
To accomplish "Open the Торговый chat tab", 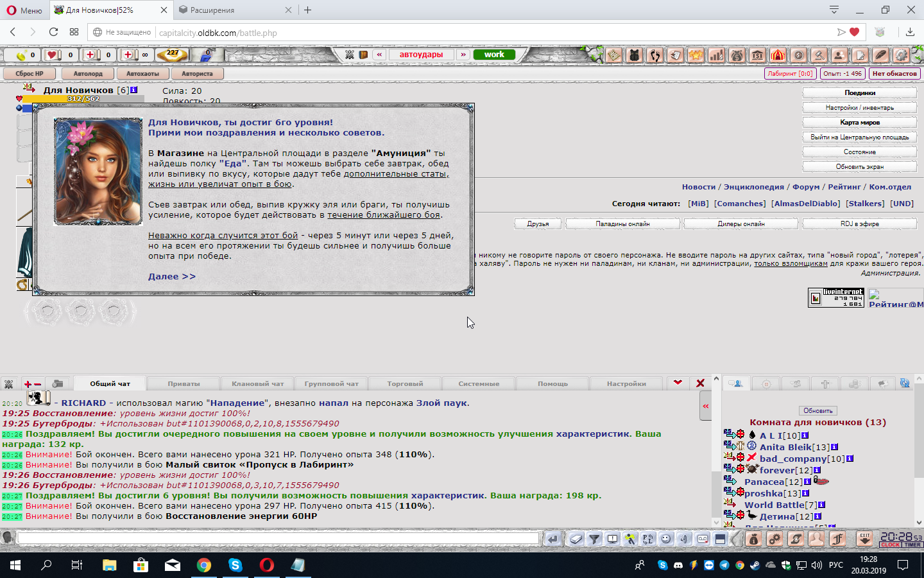I will [x=405, y=383].
